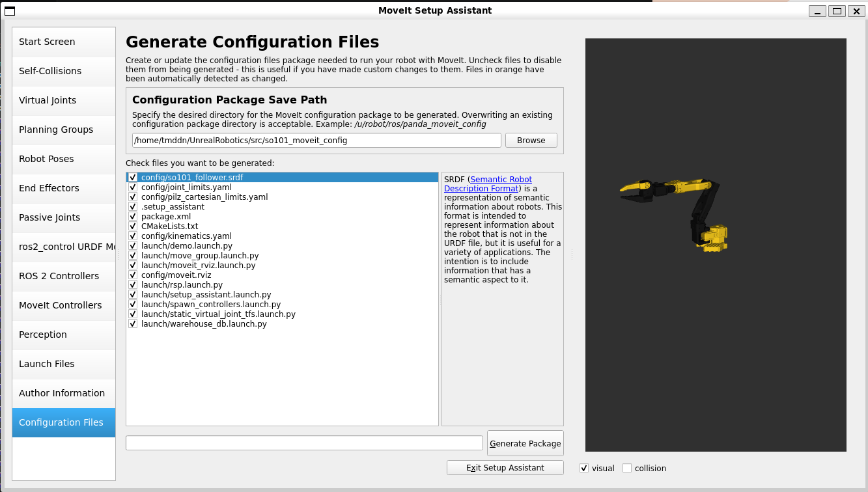Close the MoveIt Setup Assistant window
868x492 pixels.
coord(856,11)
